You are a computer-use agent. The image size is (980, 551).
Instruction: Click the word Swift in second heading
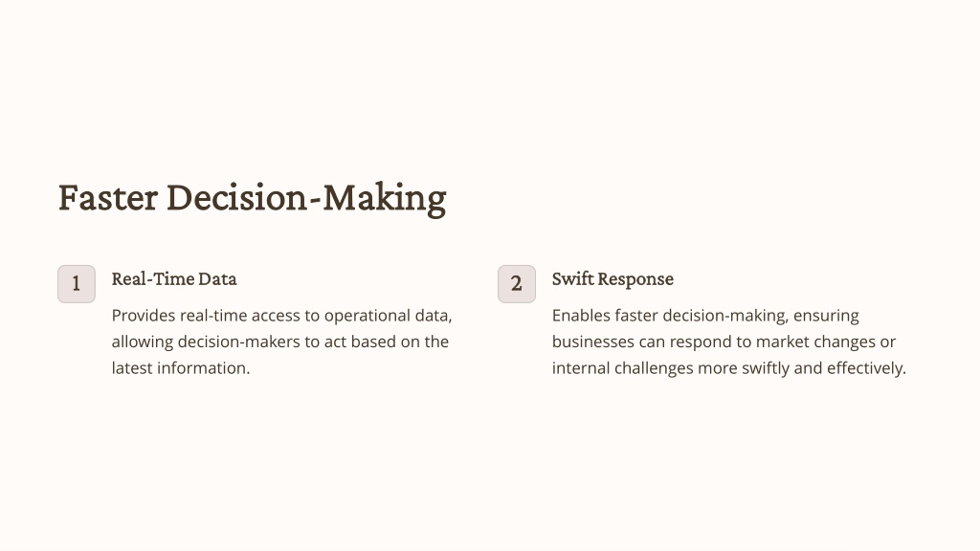pyautogui.click(x=572, y=278)
